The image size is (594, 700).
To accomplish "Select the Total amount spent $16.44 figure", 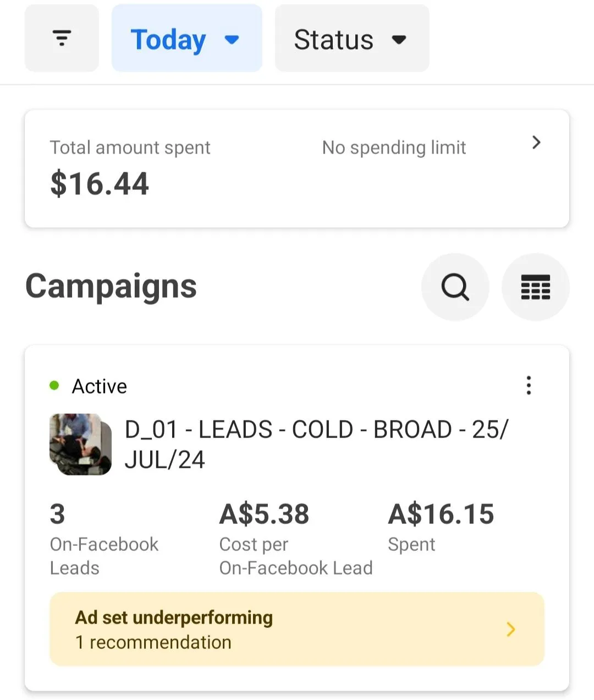I will [100, 184].
